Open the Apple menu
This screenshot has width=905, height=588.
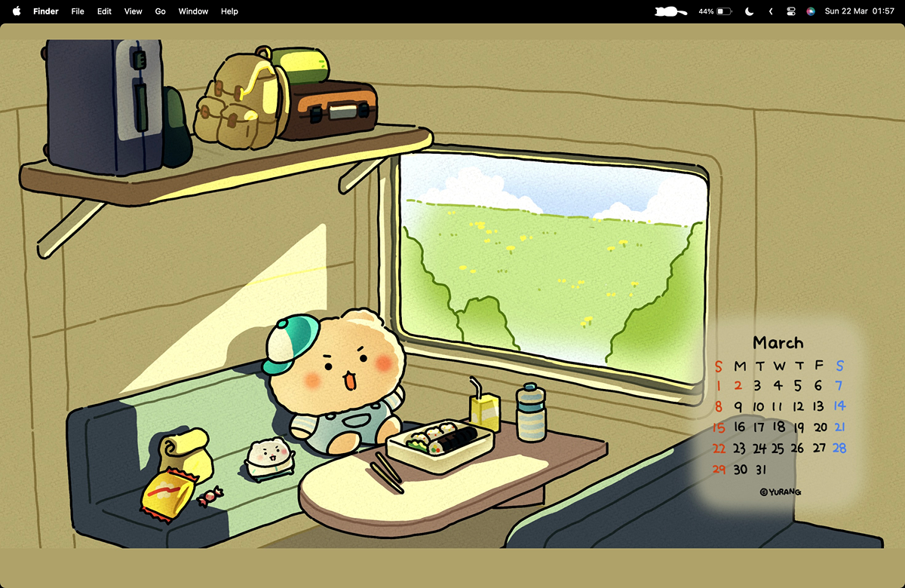(x=17, y=11)
